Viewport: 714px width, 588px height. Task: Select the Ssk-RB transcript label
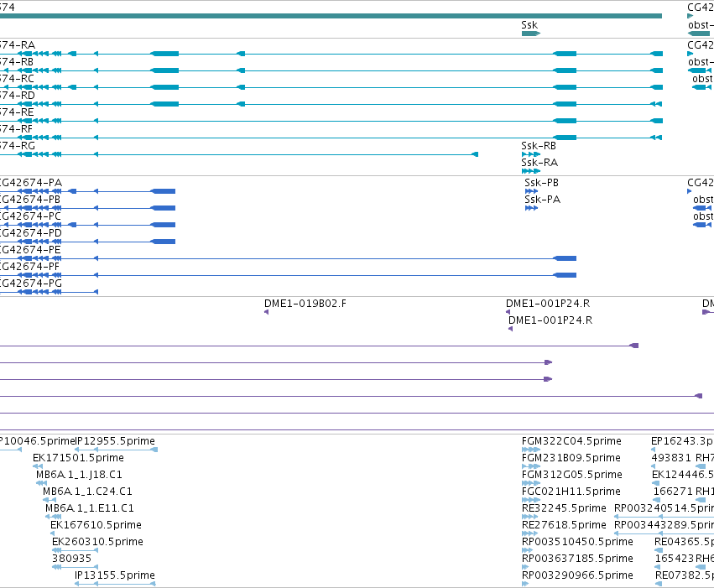[x=539, y=146]
